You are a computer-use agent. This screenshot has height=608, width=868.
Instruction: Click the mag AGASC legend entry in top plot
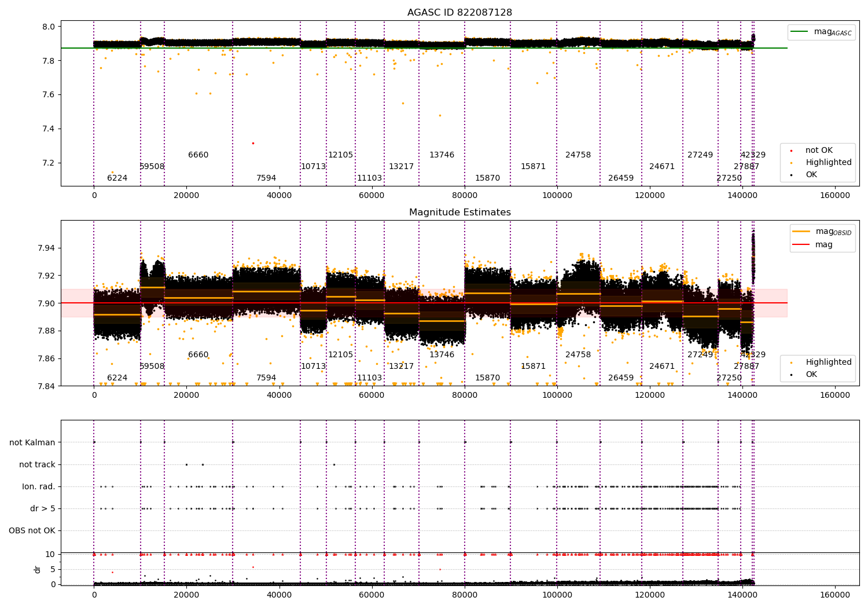point(821,32)
